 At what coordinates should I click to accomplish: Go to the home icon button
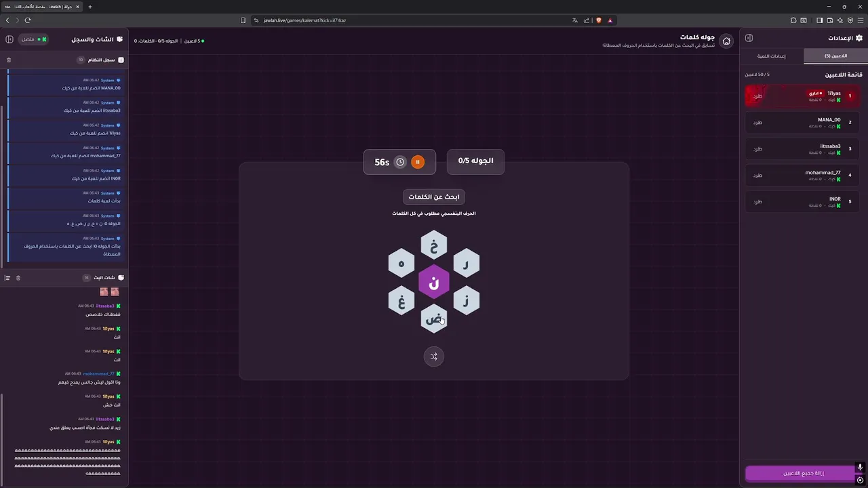[x=726, y=41]
